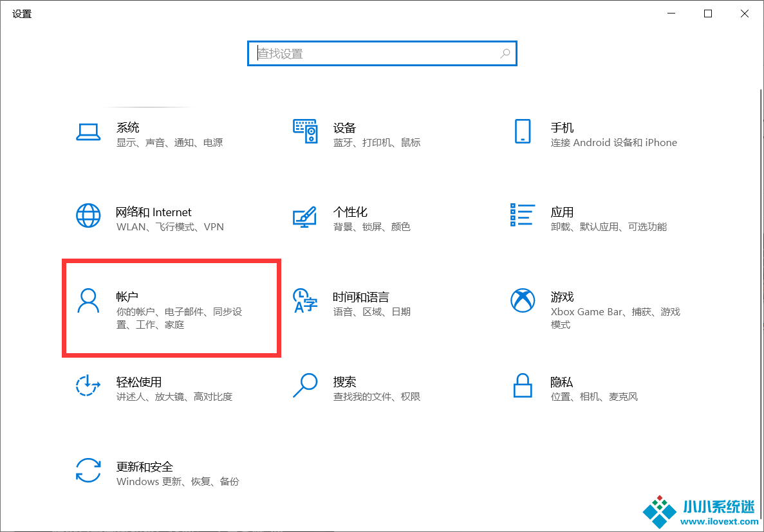
Task: Open the 隐私 settings title
Action: [x=563, y=381]
